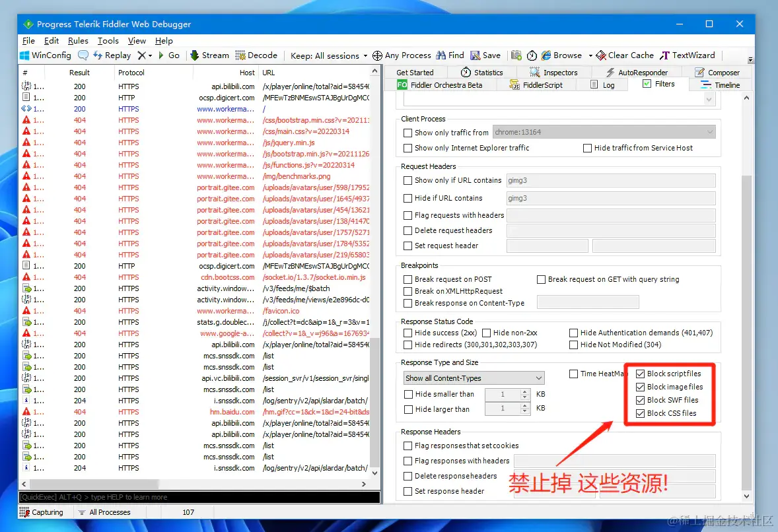Screen dimensions: 778x532
Task: Open the Get Started tab
Action: (x=415, y=73)
